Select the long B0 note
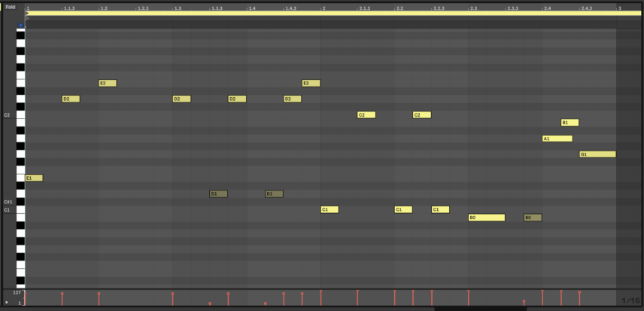The width and height of the screenshot is (644, 311). pyautogui.click(x=486, y=218)
